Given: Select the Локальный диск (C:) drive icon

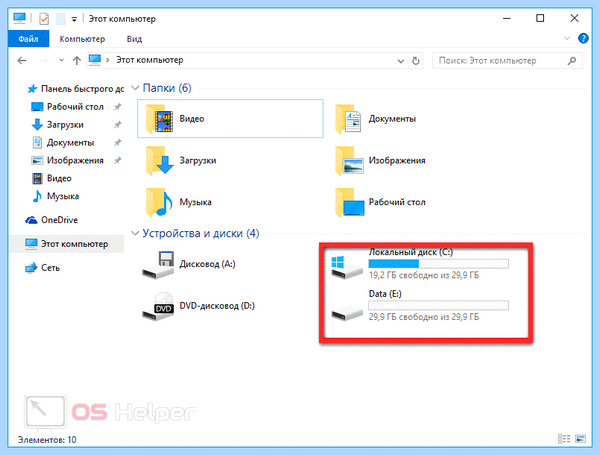Looking at the screenshot, I should [347, 267].
